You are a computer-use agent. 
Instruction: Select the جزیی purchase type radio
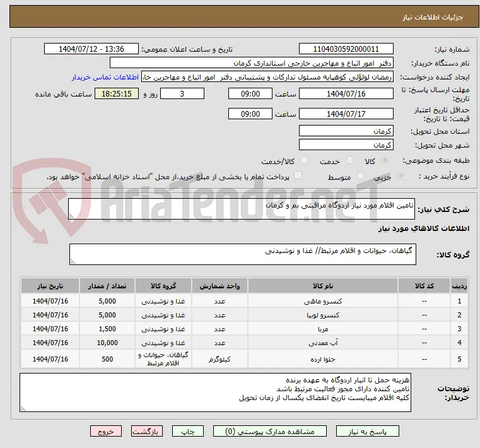[401, 176]
